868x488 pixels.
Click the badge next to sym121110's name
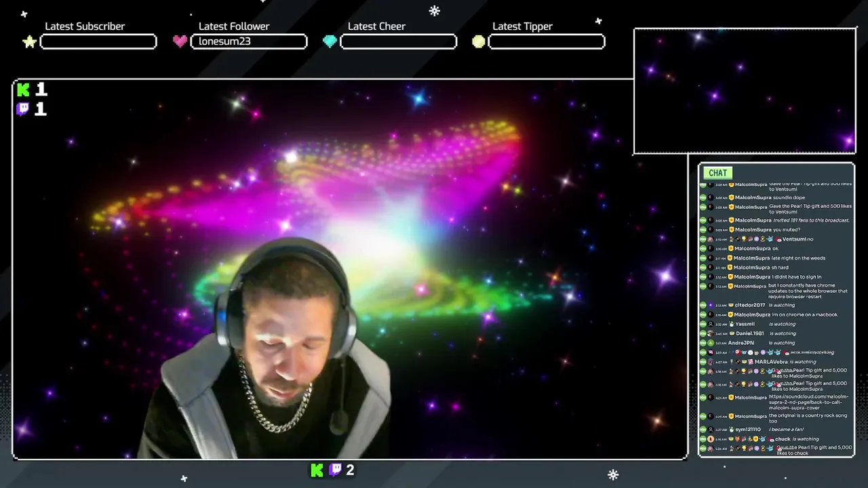(732, 430)
